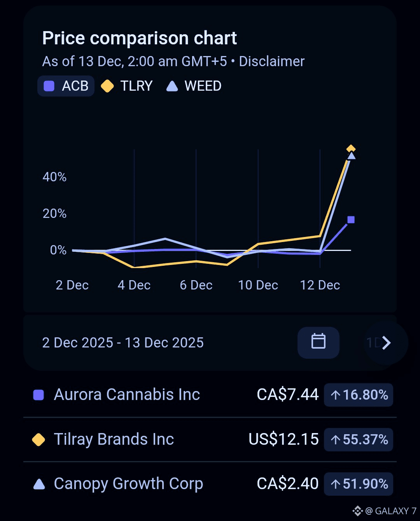Image resolution: width=420 pixels, height=521 pixels.
Task: Click the 51.90% change badge
Action: click(x=358, y=484)
